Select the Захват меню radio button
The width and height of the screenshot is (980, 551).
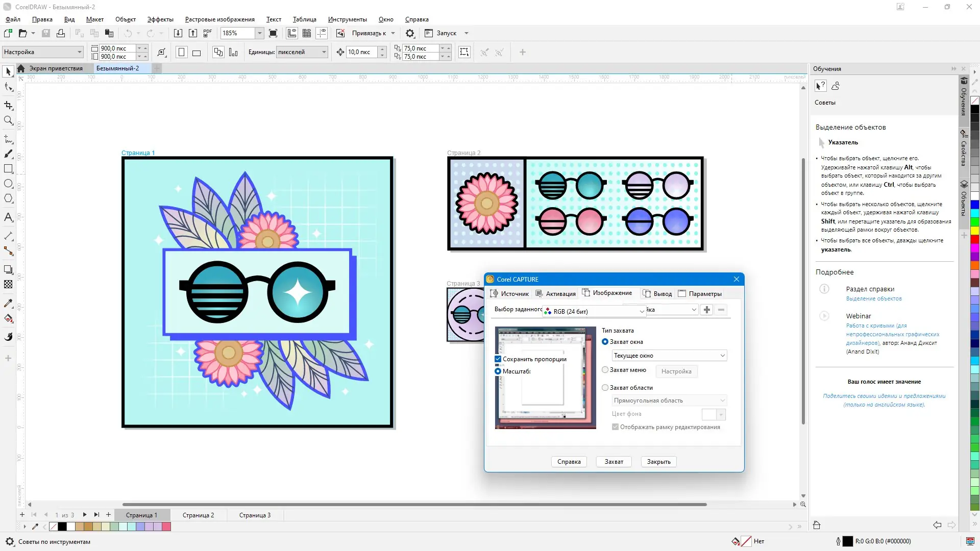pos(605,370)
